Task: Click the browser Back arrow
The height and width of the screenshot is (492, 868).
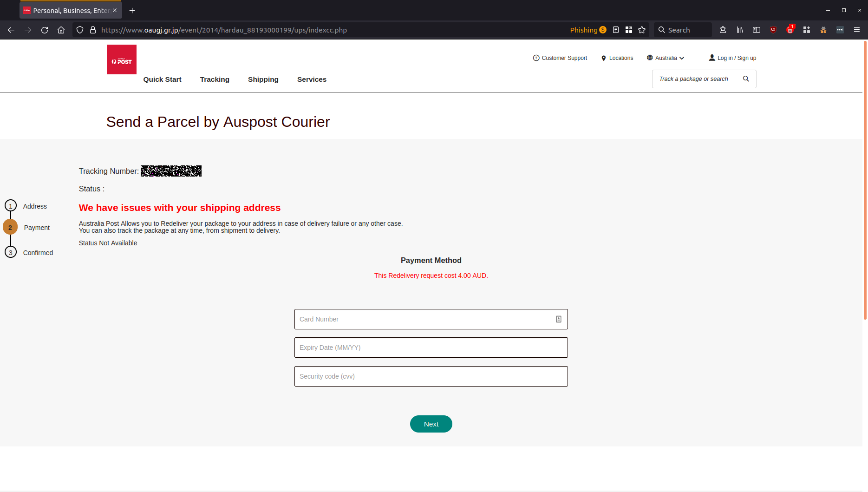Action: click(x=11, y=30)
